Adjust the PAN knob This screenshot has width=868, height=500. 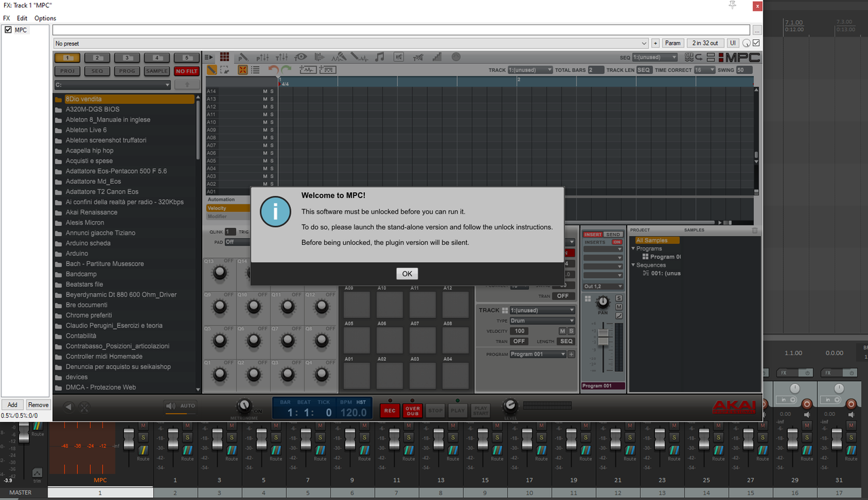tap(603, 301)
